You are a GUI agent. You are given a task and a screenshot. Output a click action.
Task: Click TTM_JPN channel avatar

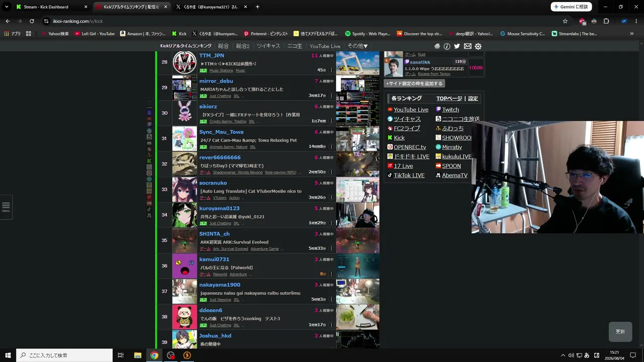pos(185,62)
